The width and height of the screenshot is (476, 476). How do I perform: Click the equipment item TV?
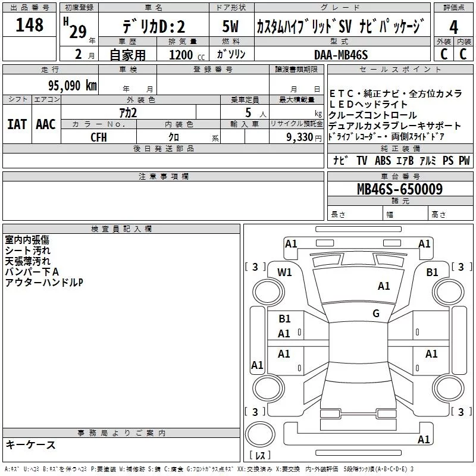point(362,160)
